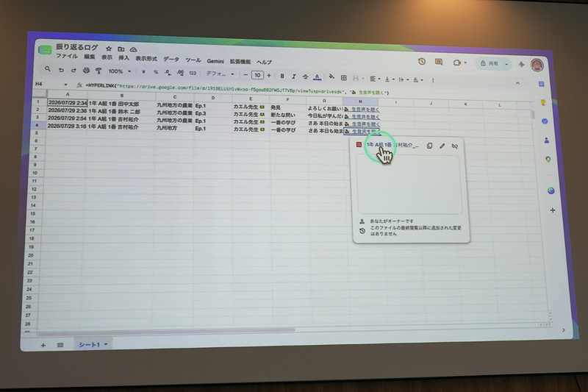Click the font size field showing 10
Image resolution: width=588 pixels, height=392 pixels.
pyautogui.click(x=257, y=75)
